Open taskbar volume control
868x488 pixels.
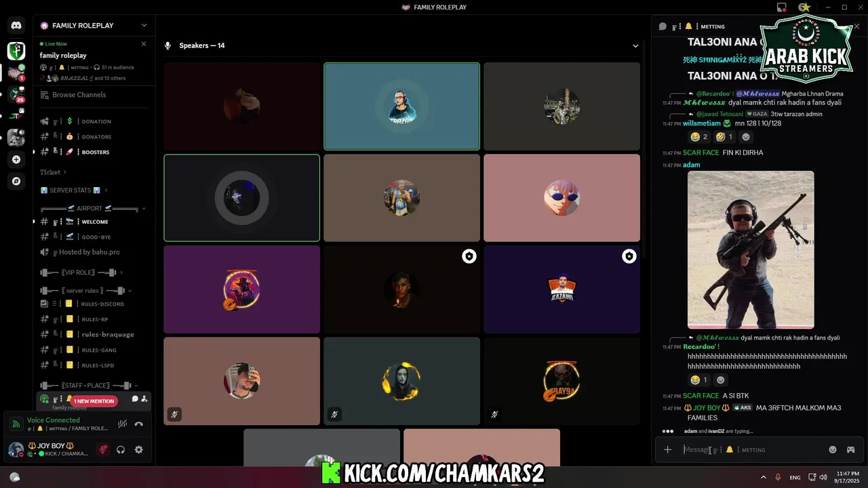[825, 477]
